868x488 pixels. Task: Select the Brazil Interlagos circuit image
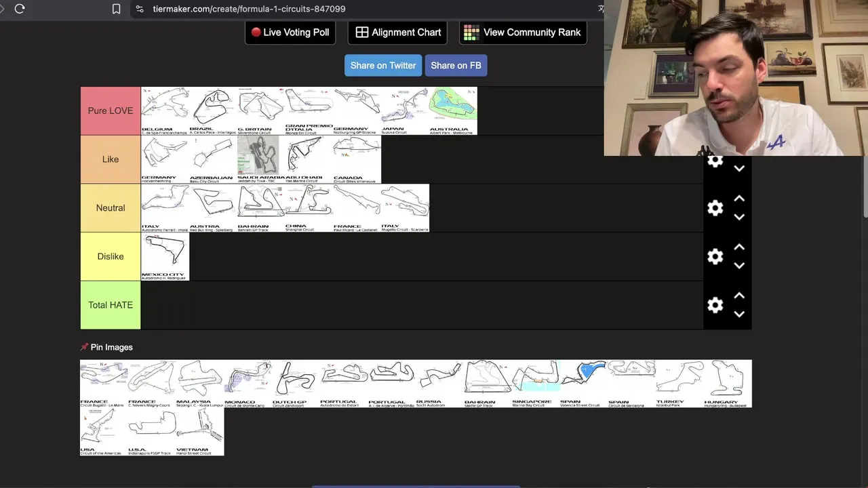(x=213, y=110)
